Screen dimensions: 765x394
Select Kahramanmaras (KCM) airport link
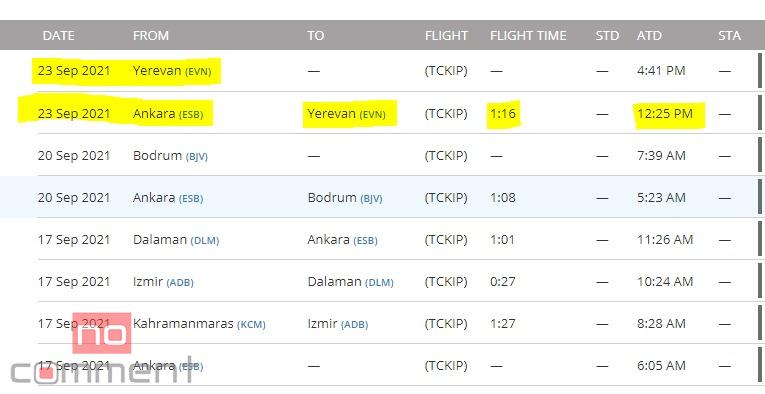pos(199,323)
